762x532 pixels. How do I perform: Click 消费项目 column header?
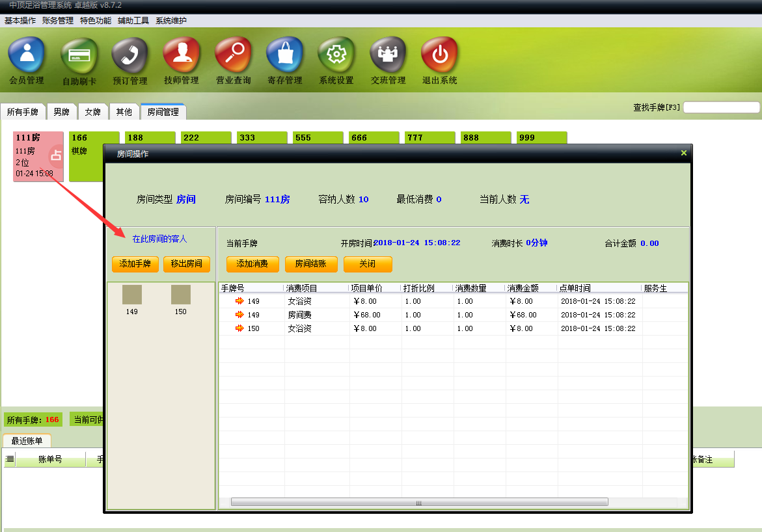(x=316, y=288)
